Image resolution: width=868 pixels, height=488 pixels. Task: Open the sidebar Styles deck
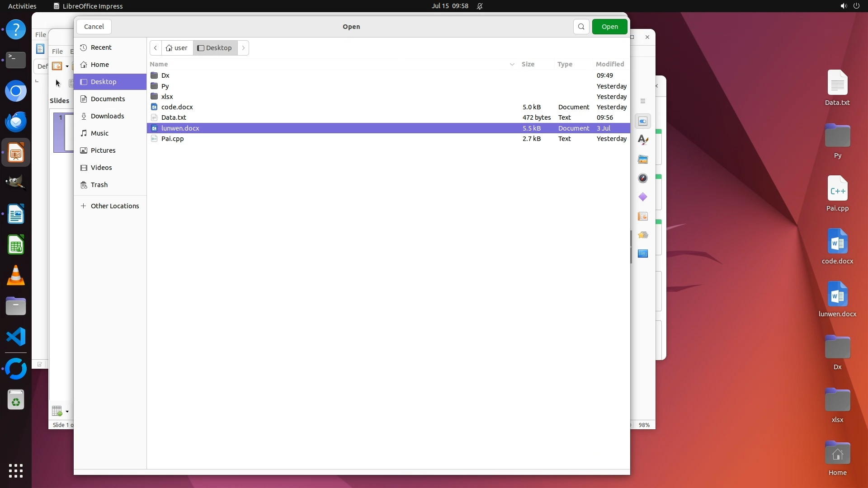tap(642, 140)
